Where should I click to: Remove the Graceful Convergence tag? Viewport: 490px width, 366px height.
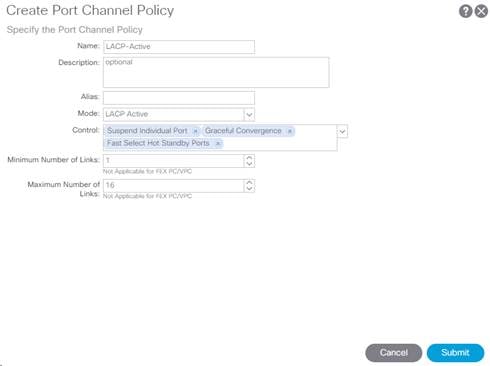(x=290, y=131)
